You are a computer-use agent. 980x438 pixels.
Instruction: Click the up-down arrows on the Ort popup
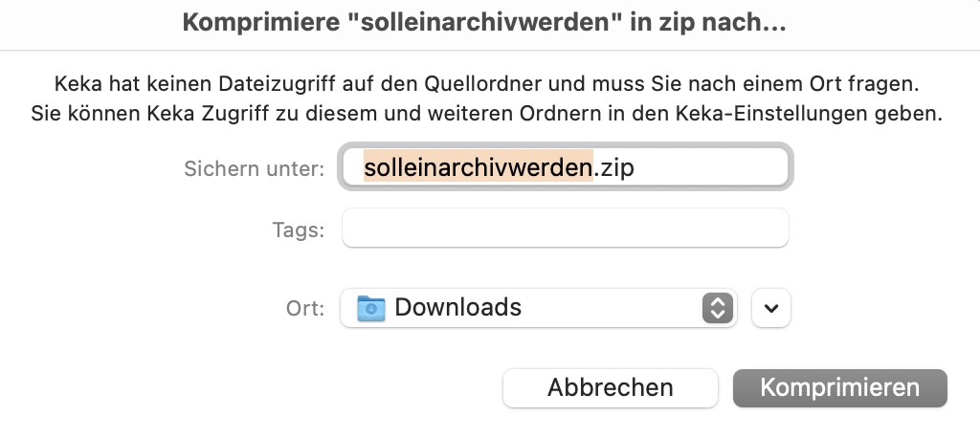[717, 308]
